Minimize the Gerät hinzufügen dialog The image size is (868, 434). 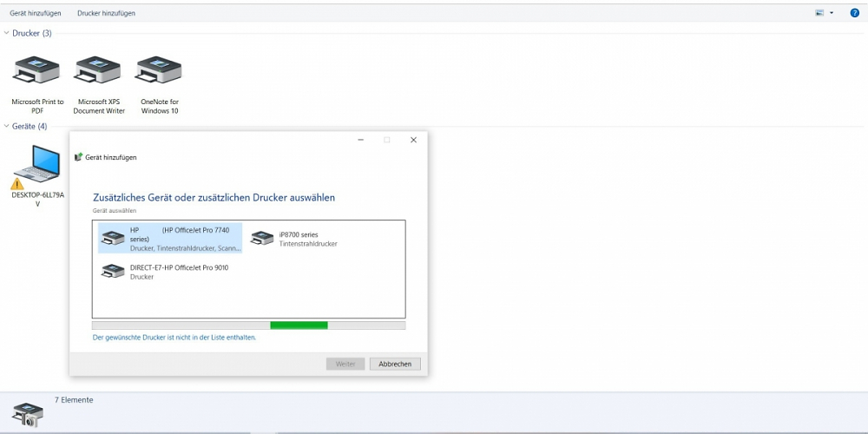point(361,140)
